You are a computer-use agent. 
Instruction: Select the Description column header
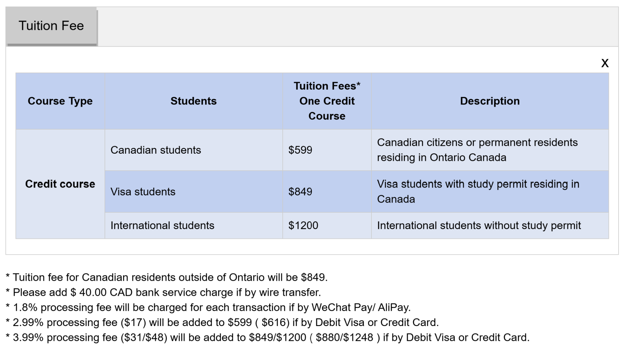(x=490, y=101)
